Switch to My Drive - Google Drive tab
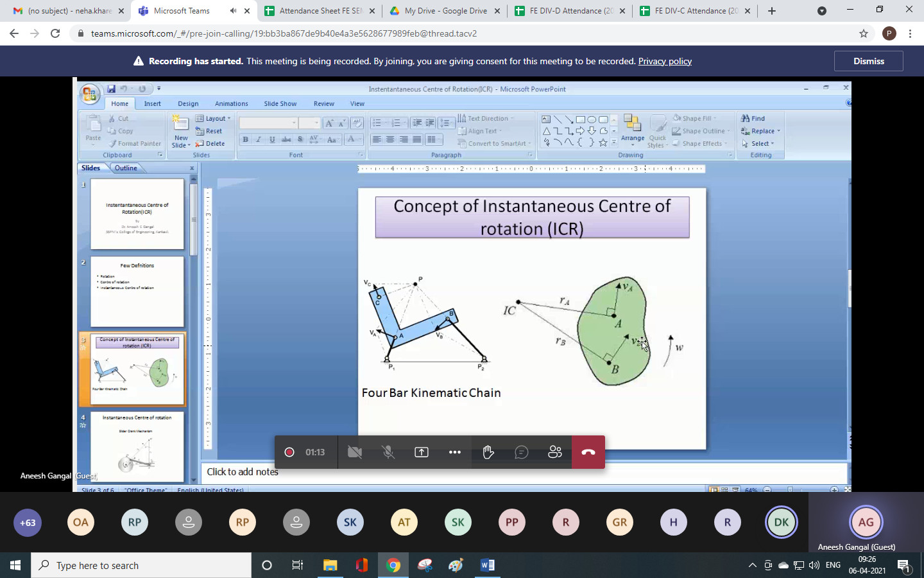 445,11
